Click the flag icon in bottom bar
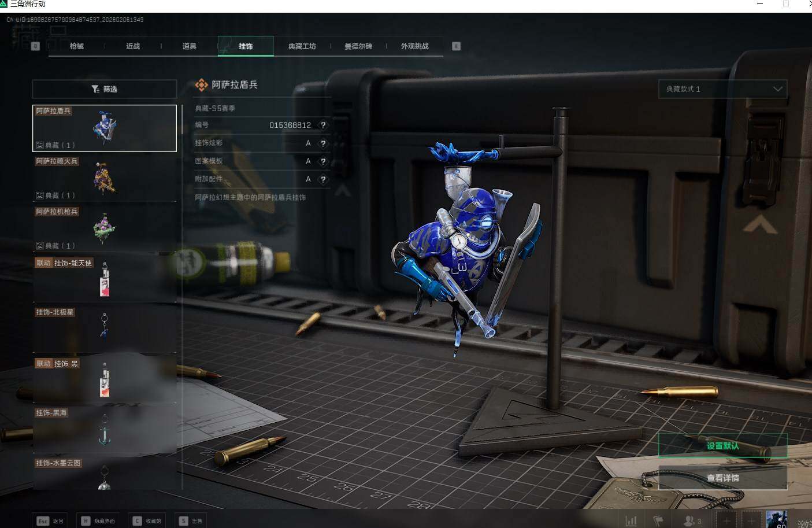Viewport: 812px width, 528px height. pyautogui.click(x=658, y=521)
